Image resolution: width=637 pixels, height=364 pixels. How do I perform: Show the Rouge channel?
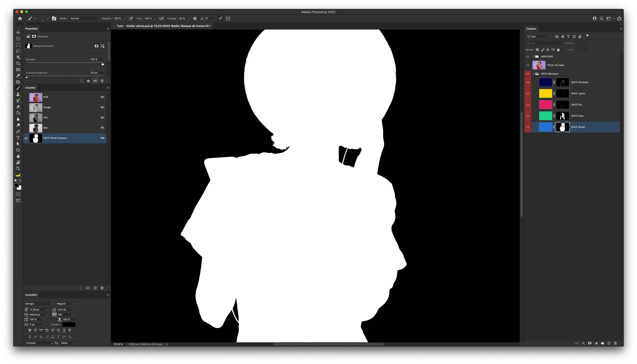click(x=26, y=108)
